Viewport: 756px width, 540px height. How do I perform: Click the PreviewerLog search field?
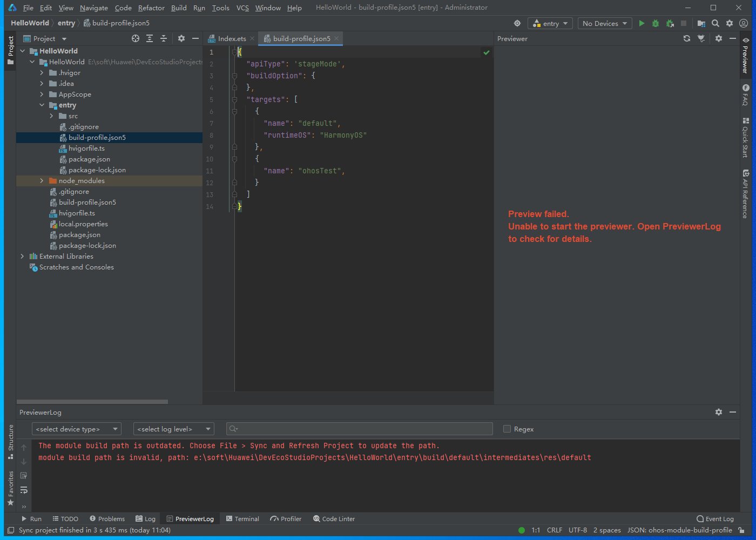coord(360,429)
